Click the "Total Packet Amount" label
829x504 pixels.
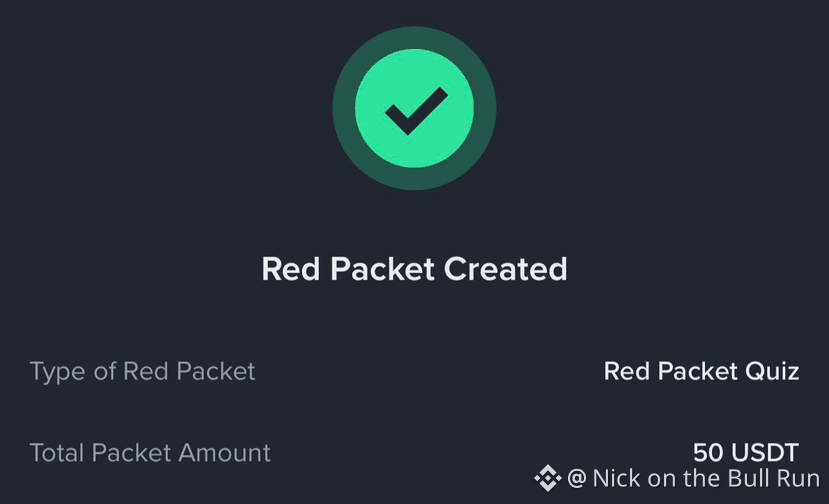[x=150, y=452]
